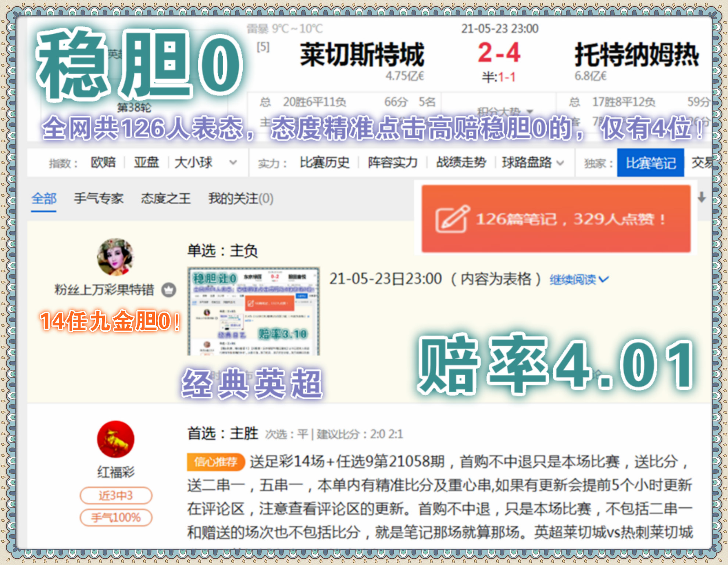Open the 欧赔 odds index
Viewport: 728px width, 565px height.
pos(103,162)
